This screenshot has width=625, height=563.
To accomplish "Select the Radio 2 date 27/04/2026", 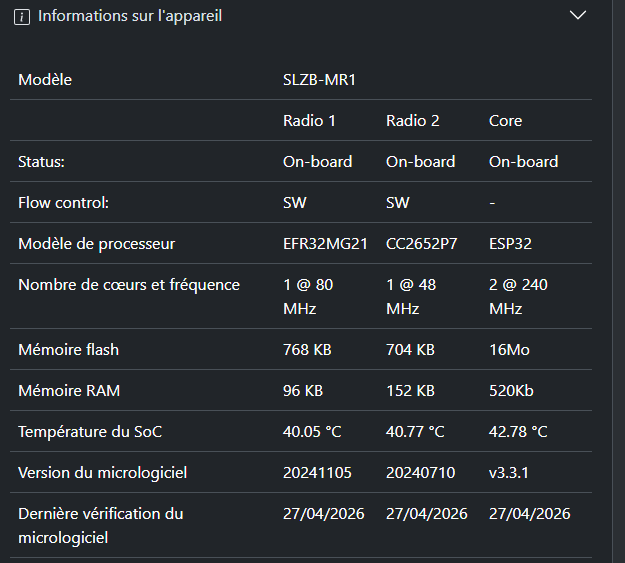I will coord(426,514).
